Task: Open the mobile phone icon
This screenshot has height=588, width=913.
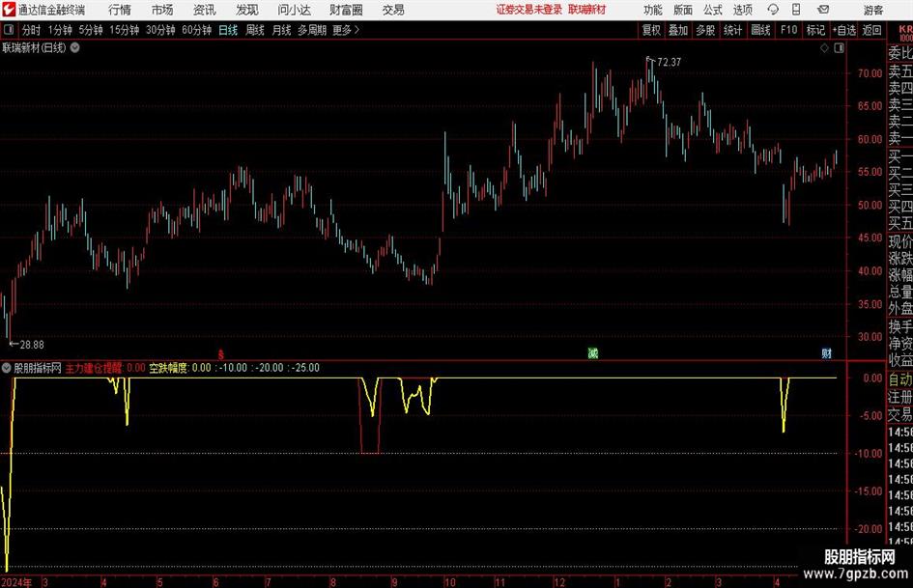Action: (x=796, y=10)
